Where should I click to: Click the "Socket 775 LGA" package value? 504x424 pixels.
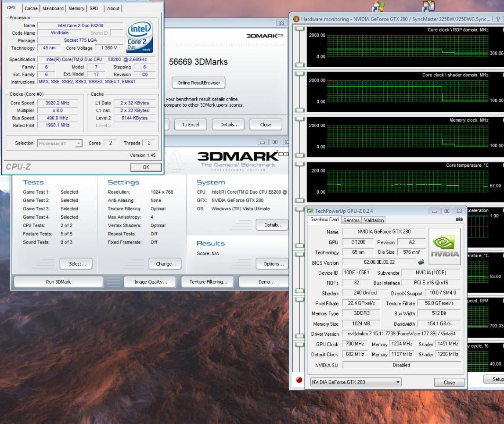[x=80, y=40]
